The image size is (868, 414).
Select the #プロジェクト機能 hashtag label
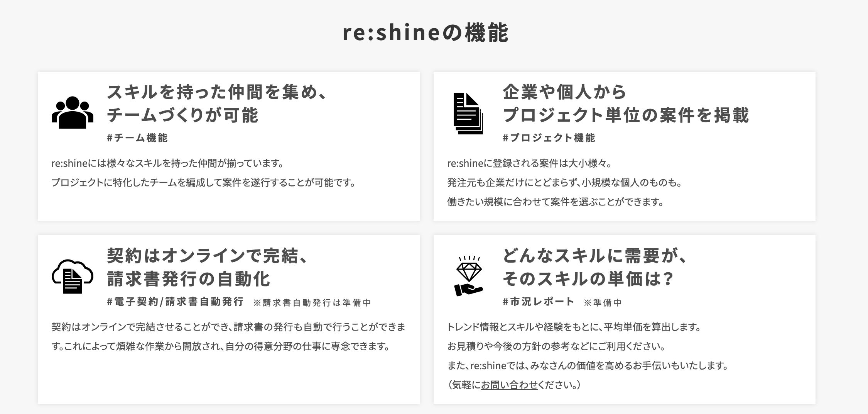tap(549, 138)
